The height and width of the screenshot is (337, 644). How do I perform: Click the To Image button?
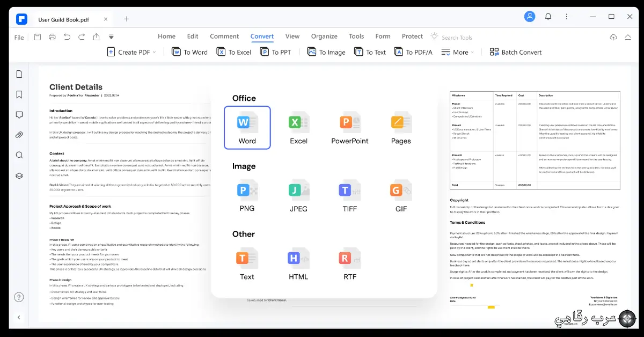[326, 52]
